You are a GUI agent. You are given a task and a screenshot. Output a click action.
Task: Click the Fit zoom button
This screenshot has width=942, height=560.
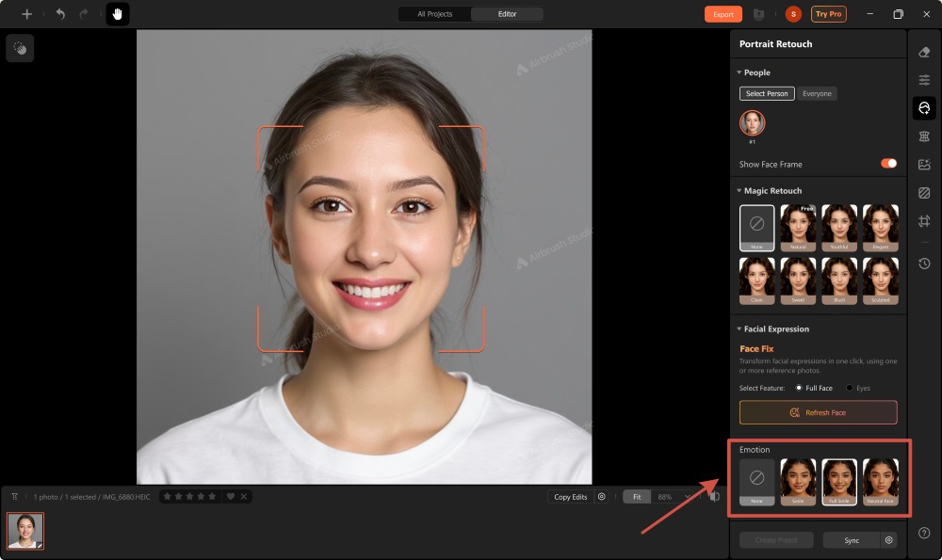(x=637, y=496)
